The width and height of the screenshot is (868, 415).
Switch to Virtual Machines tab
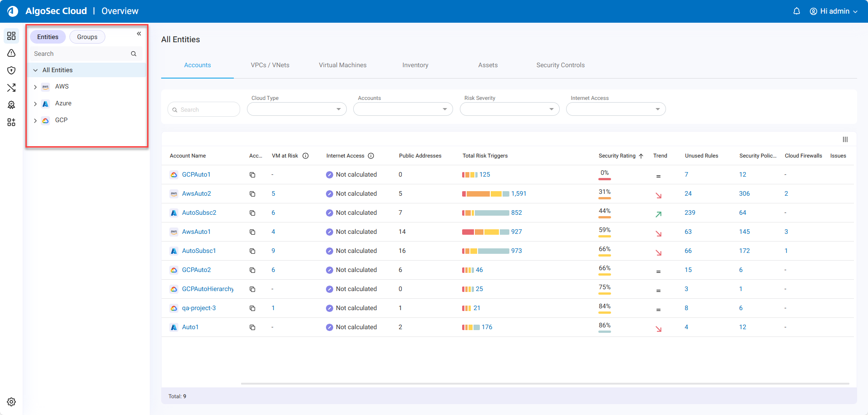[x=342, y=65]
